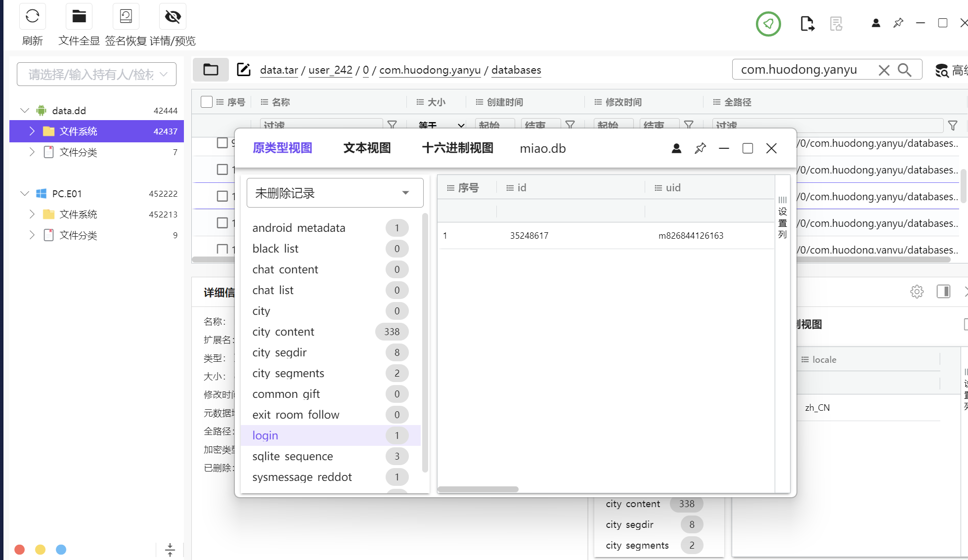Screen dimensions: 968x560
Task: Open user_242 in breadcrumb path
Action: click(330, 70)
